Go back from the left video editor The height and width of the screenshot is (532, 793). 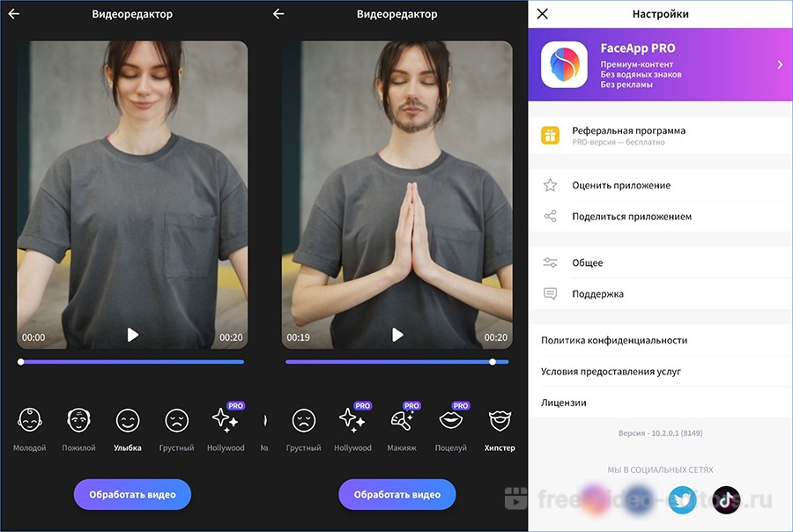click(x=13, y=14)
